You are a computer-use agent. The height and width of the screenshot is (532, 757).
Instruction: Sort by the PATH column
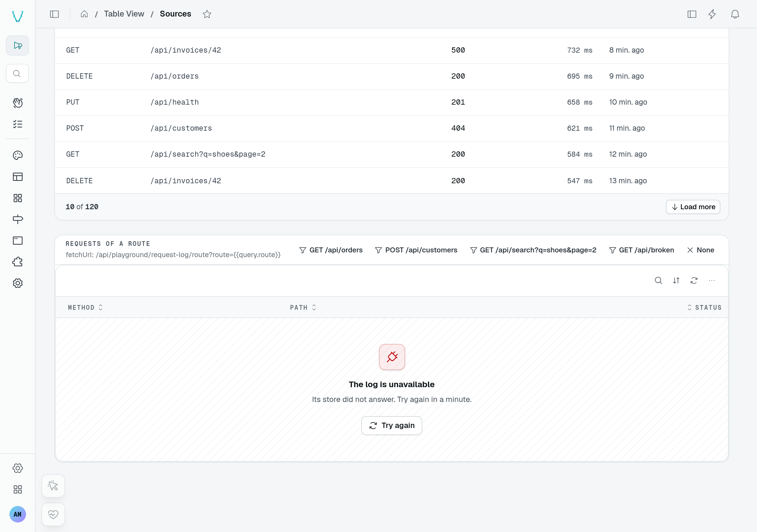pos(303,308)
